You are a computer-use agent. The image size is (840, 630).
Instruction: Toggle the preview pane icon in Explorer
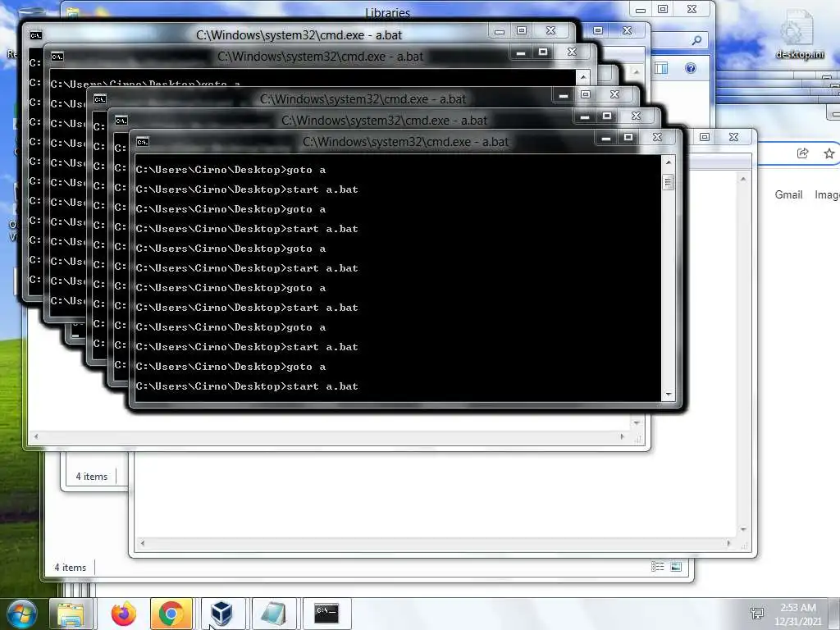pyautogui.click(x=662, y=68)
